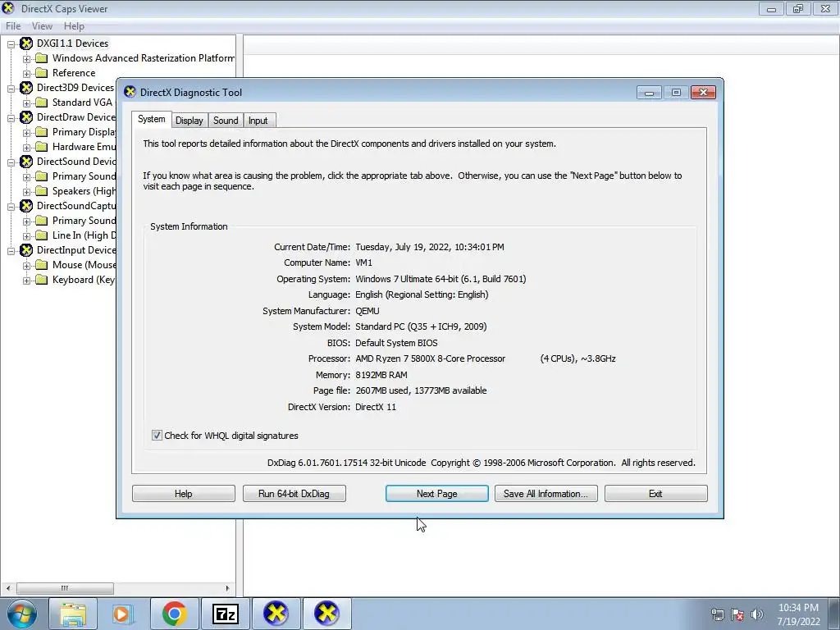Select the Primary Sound item under DirectSoundCapture
Screen dimensions: 840x630
pyautogui.click(x=84, y=221)
